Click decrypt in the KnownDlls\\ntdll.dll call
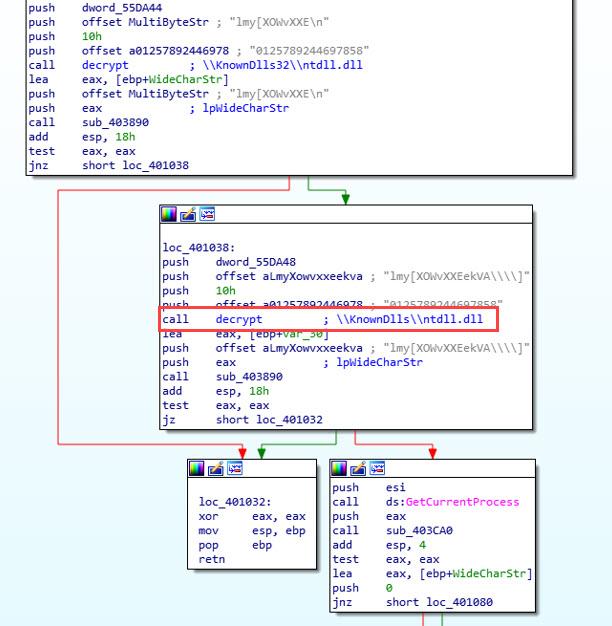612x626 pixels. (x=239, y=319)
